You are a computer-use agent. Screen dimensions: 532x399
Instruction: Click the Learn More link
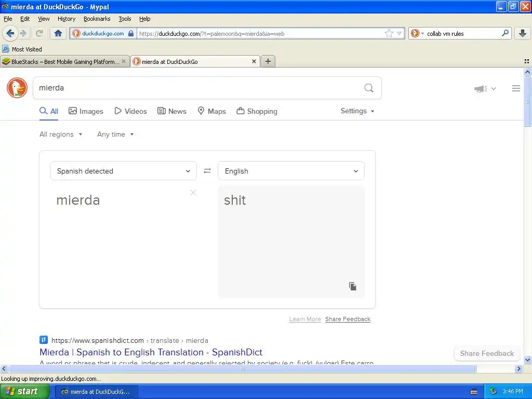305,319
